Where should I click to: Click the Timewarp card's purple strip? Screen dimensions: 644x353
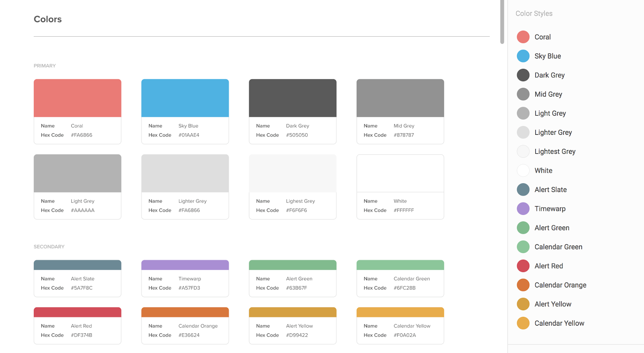tap(185, 265)
